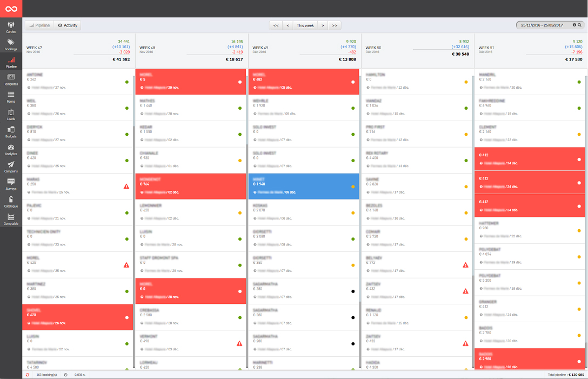Open the WEHRLE €1 920 booking card
Viewport: 588px width, 379px height.
click(304, 108)
